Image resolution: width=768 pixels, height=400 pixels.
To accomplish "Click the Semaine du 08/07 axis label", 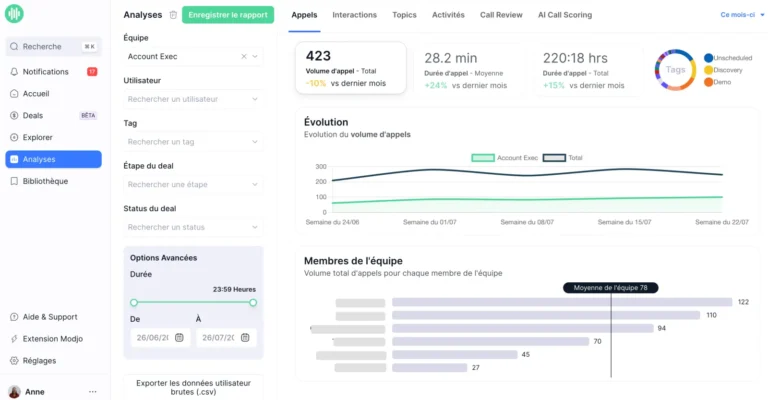I will click(x=527, y=222).
